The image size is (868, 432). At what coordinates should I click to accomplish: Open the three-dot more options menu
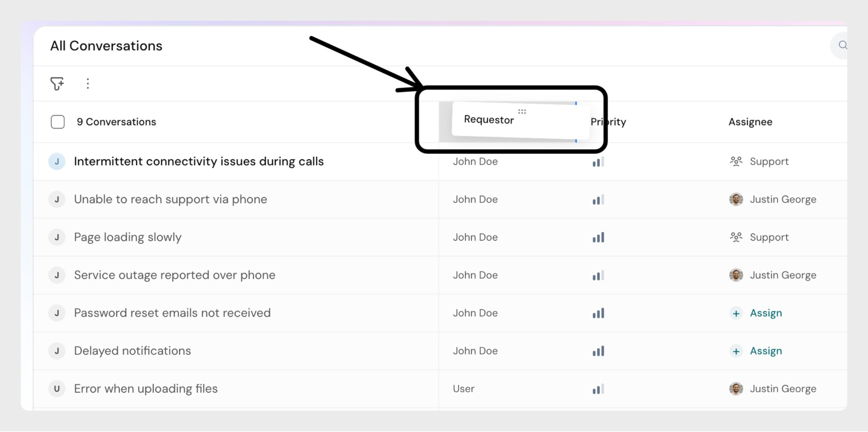(88, 84)
